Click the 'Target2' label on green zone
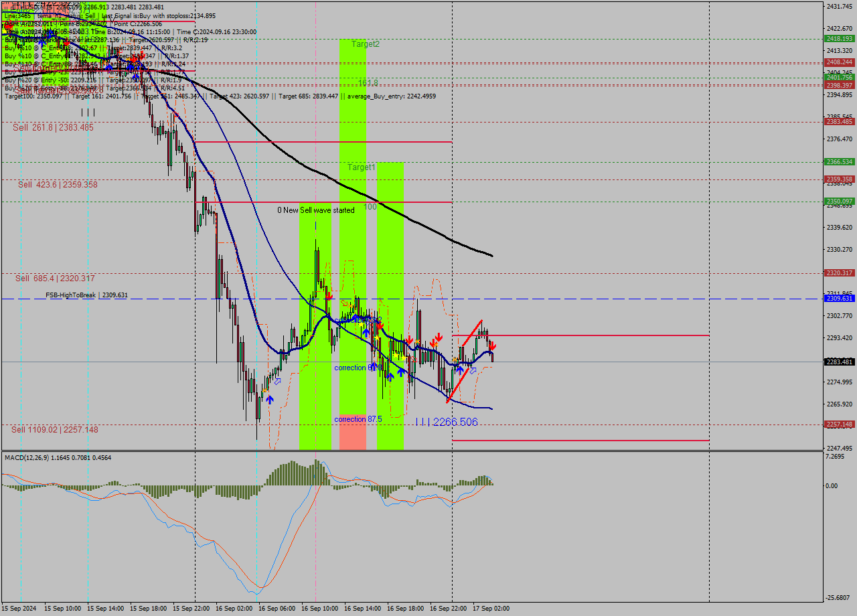 366,44
